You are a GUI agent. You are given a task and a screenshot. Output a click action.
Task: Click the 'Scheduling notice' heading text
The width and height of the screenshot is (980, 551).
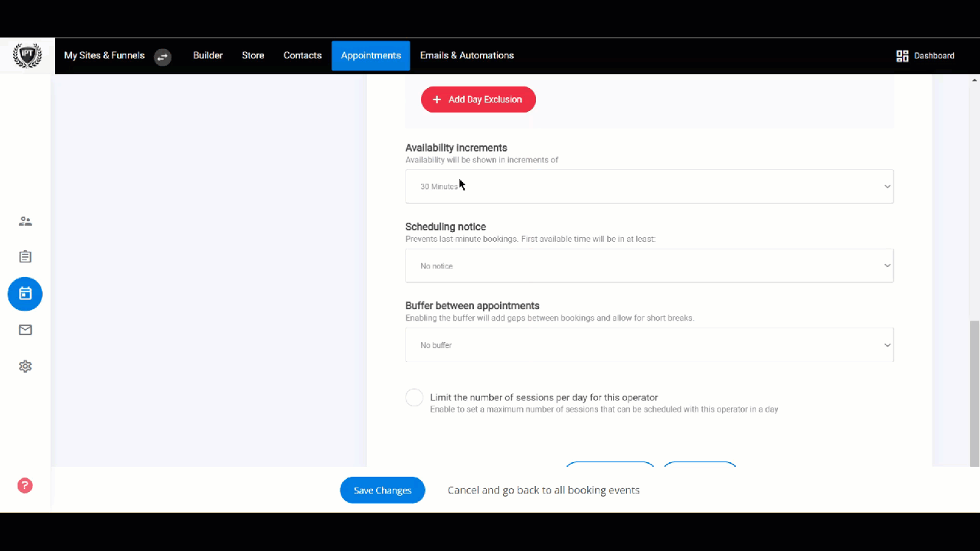(x=446, y=227)
